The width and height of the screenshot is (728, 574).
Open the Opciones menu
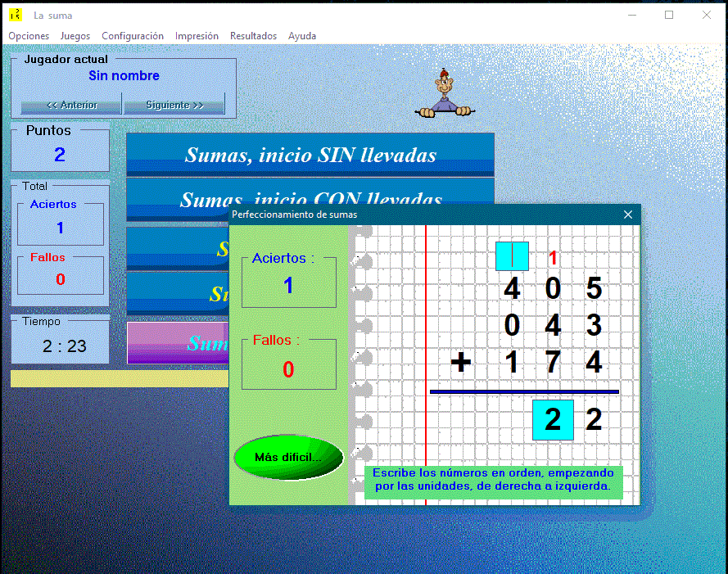pyautogui.click(x=29, y=36)
